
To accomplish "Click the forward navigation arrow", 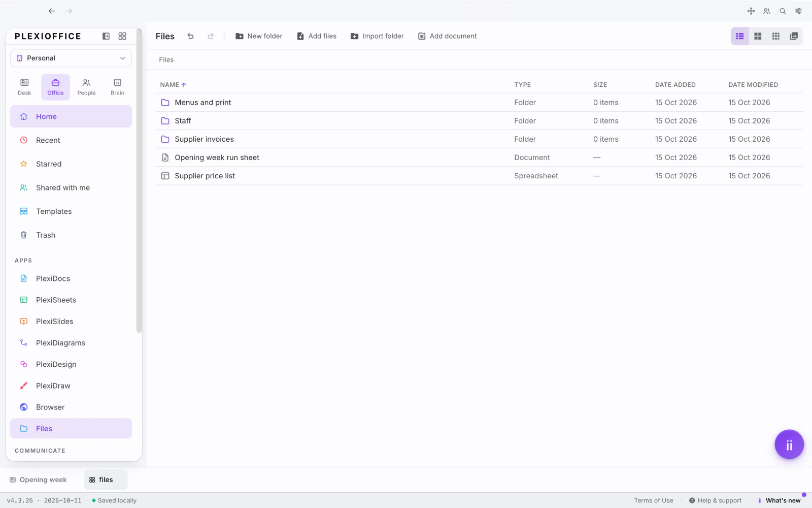I will point(69,11).
